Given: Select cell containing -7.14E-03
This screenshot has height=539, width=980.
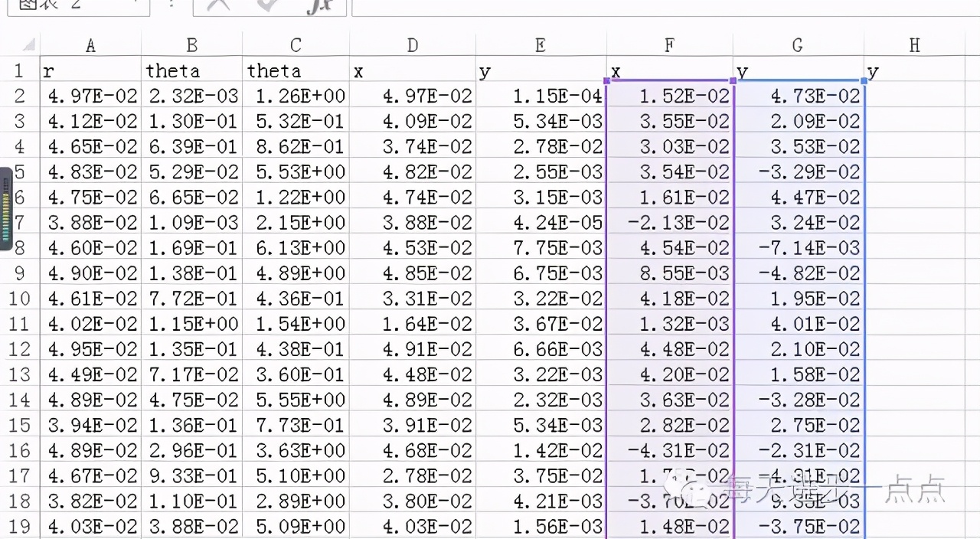Looking at the screenshot, I should [798, 247].
